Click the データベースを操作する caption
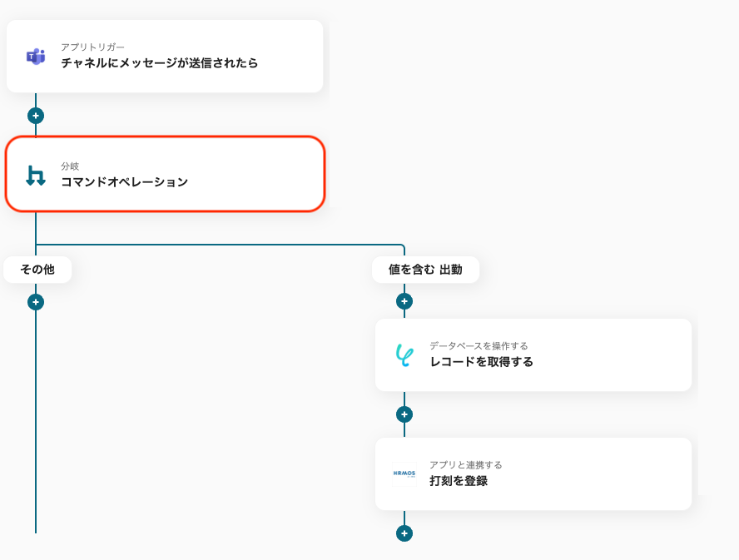739x560 pixels. click(x=479, y=346)
